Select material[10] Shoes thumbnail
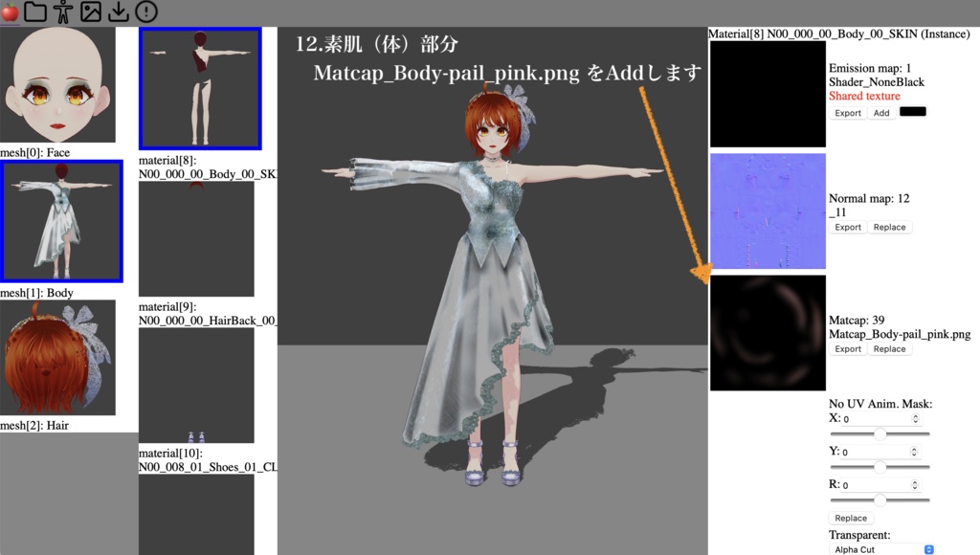The height and width of the screenshot is (555, 980). coord(196,385)
